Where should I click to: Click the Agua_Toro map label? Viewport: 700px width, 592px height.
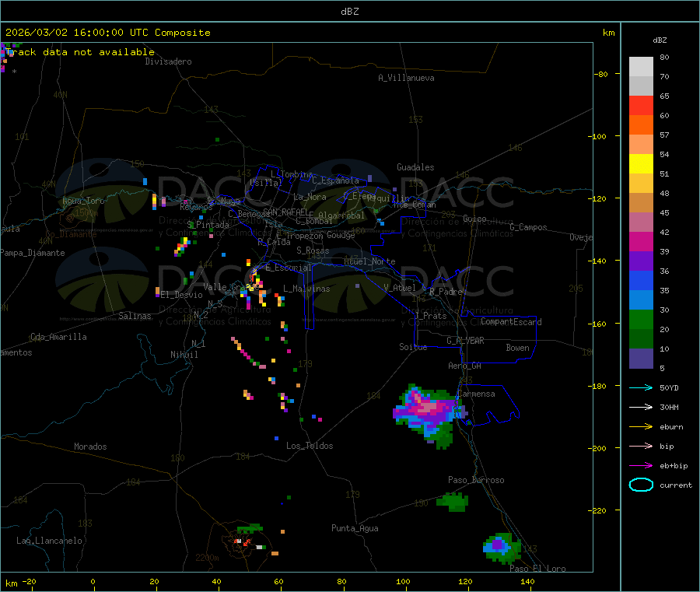[83, 201]
